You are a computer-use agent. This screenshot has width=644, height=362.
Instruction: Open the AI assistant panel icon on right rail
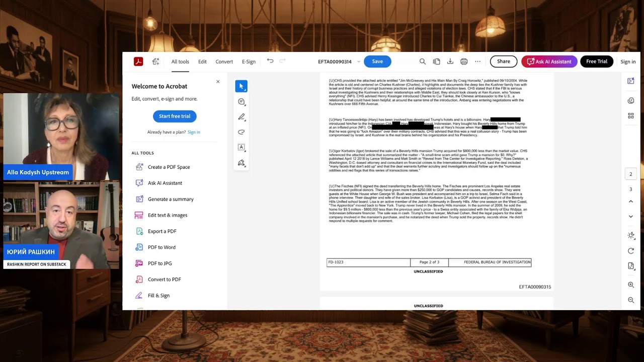tap(631, 81)
